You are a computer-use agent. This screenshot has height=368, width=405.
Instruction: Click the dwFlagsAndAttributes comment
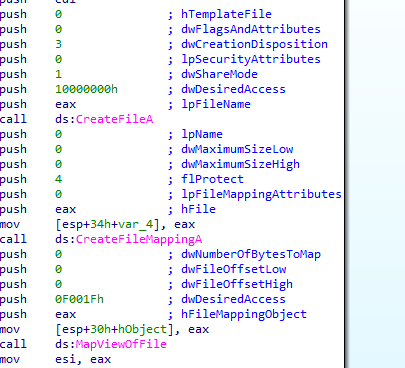coord(251,29)
